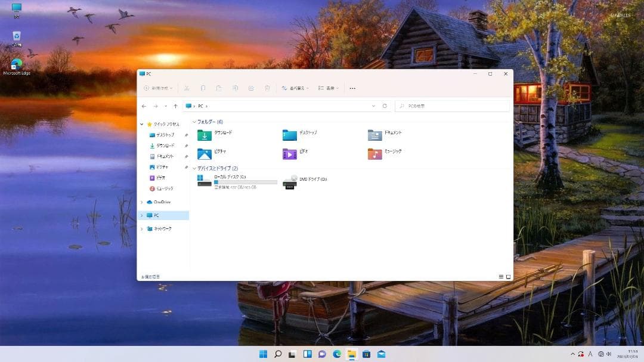Click the disk space usage bar on ローカルディスク
The height and width of the screenshot is (362, 644).
point(246,182)
